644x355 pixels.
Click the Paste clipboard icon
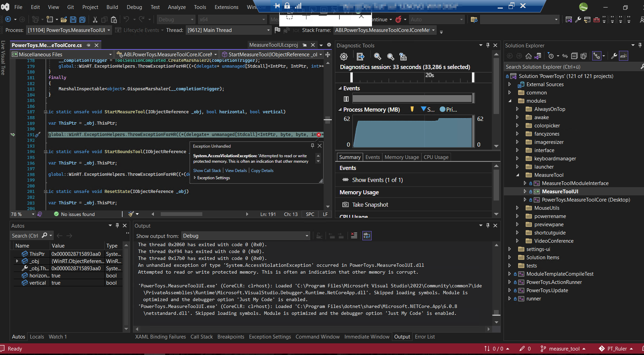(114, 20)
